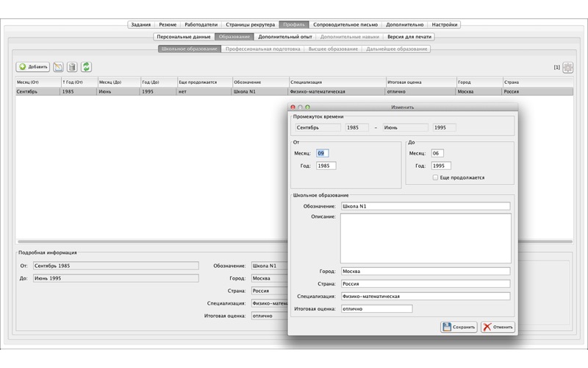
Task: Toggle Еще продолжается checkbox in dialog
Action: tap(435, 177)
